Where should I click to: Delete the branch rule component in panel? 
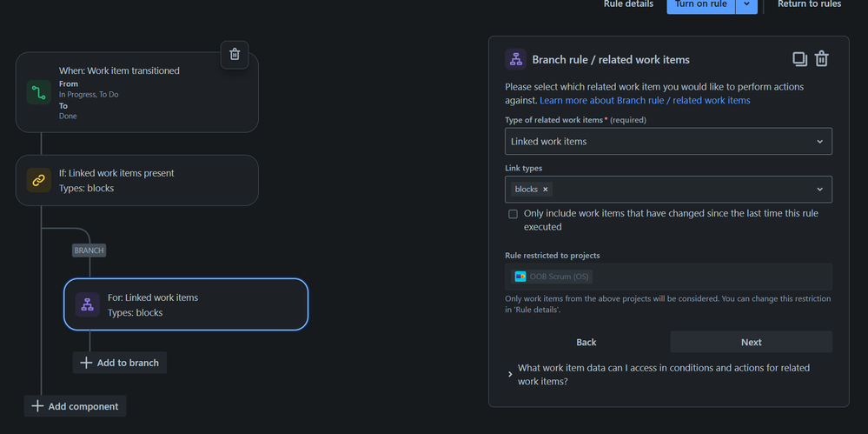click(x=822, y=59)
